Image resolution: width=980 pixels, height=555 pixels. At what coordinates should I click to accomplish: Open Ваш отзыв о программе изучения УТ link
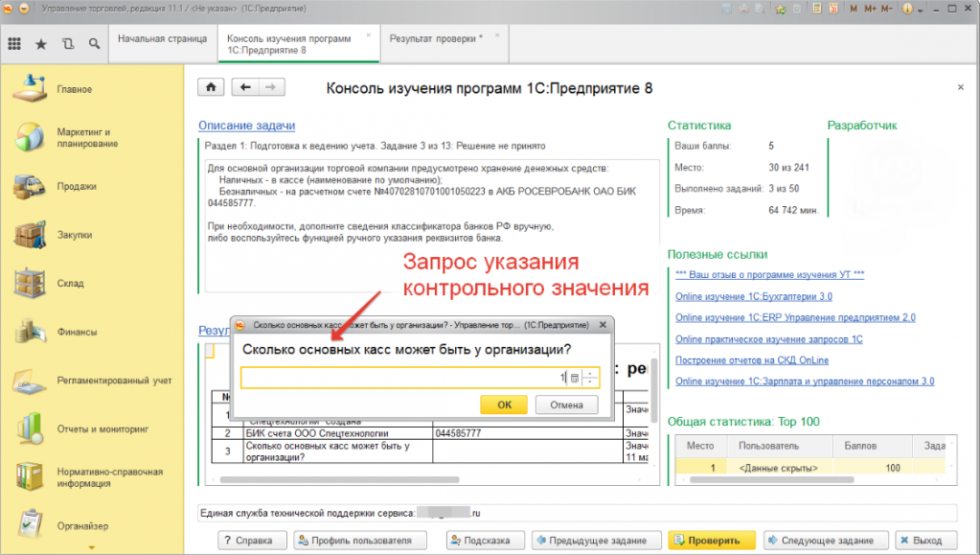click(770, 275)
